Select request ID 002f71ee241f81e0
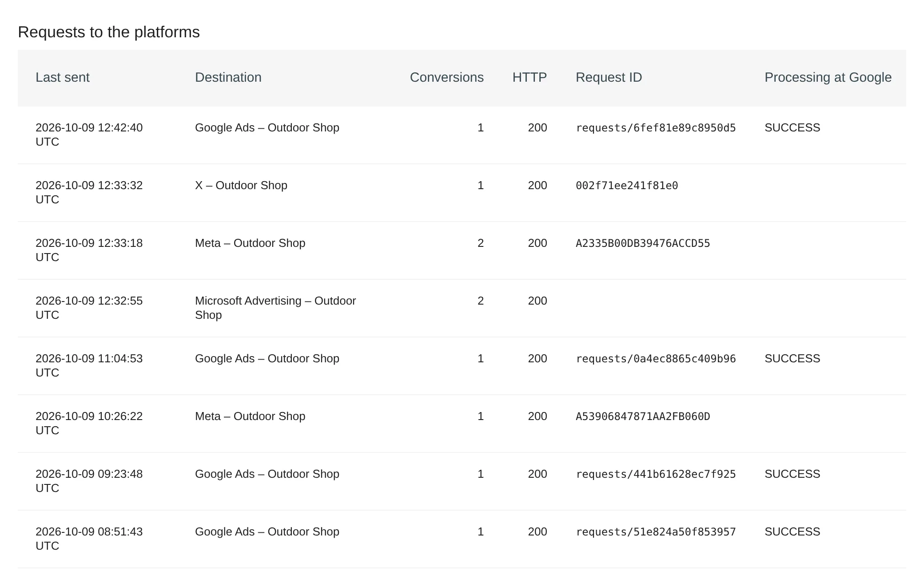Viewport: 924px width, 571px height. [x=627, y=186]
